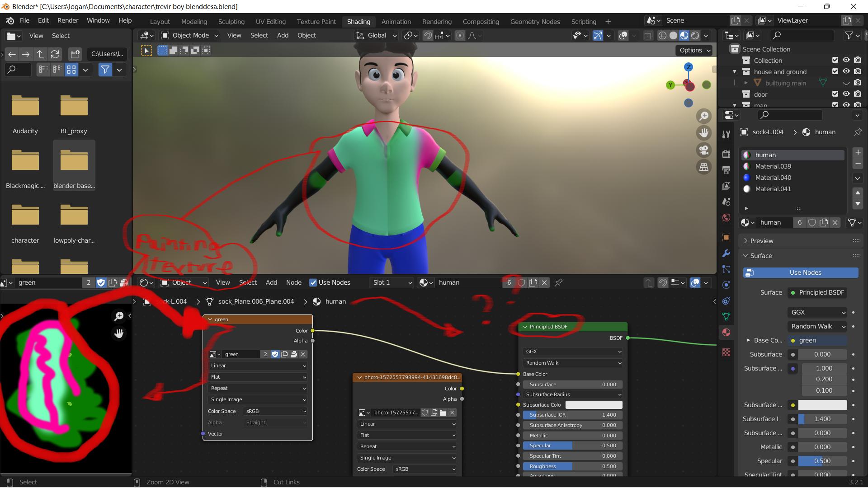Viewport: 868px width, 488px height.
Task: Toggle camera view icon in viewport
Action: tap(704, 150)
